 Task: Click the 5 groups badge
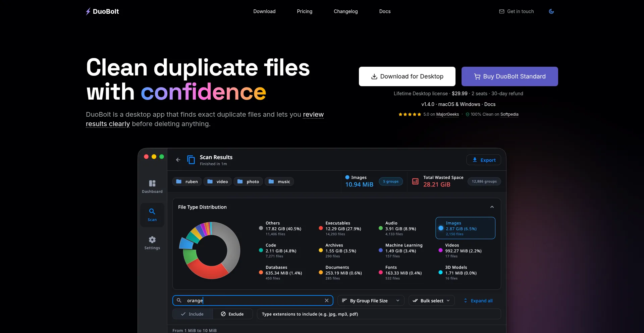tap(391, 181)
